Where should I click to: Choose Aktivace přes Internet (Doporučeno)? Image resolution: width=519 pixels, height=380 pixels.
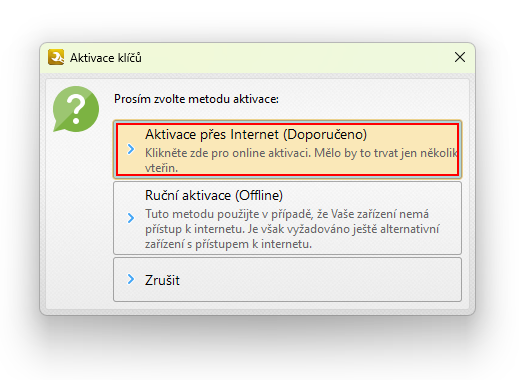click(287, 149)
